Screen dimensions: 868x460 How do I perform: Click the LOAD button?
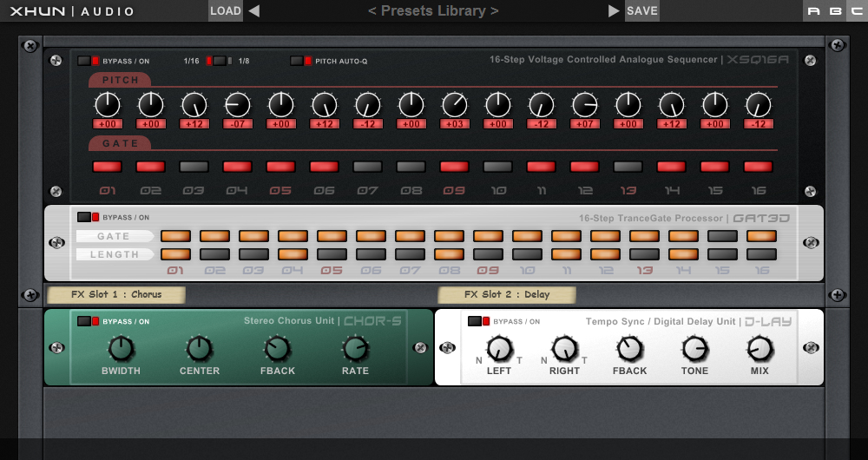[226, 11]
